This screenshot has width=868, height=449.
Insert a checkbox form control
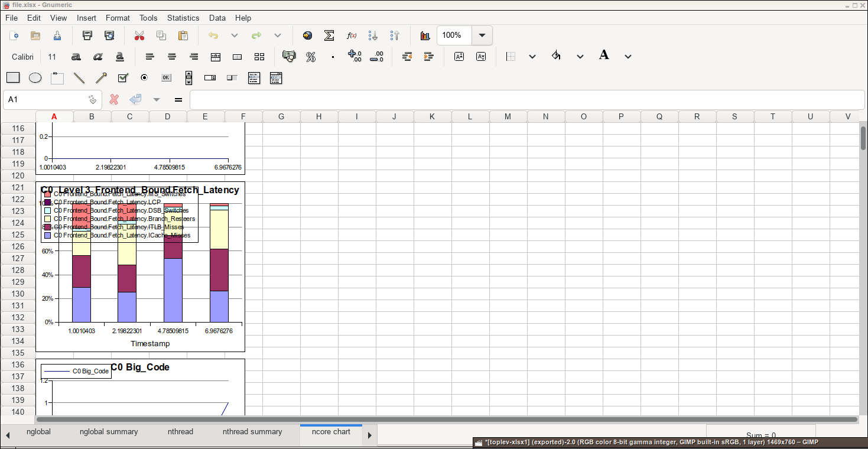point(123,78)
